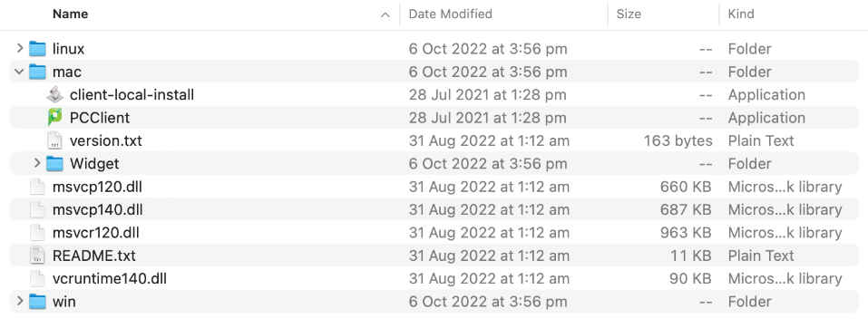Select the msvcp140.dll file name
This screenshot has height=328, width=868.
pos(97,209)
